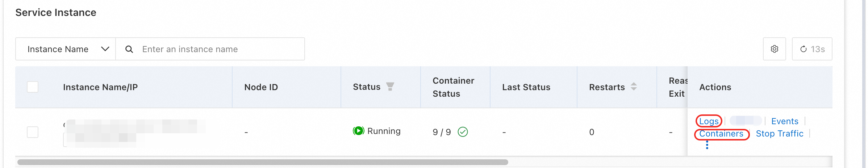The height and width of the screenshot is (168, 868).
Task: Click the horizontal table scrollbar
Action: click(263, 162)
